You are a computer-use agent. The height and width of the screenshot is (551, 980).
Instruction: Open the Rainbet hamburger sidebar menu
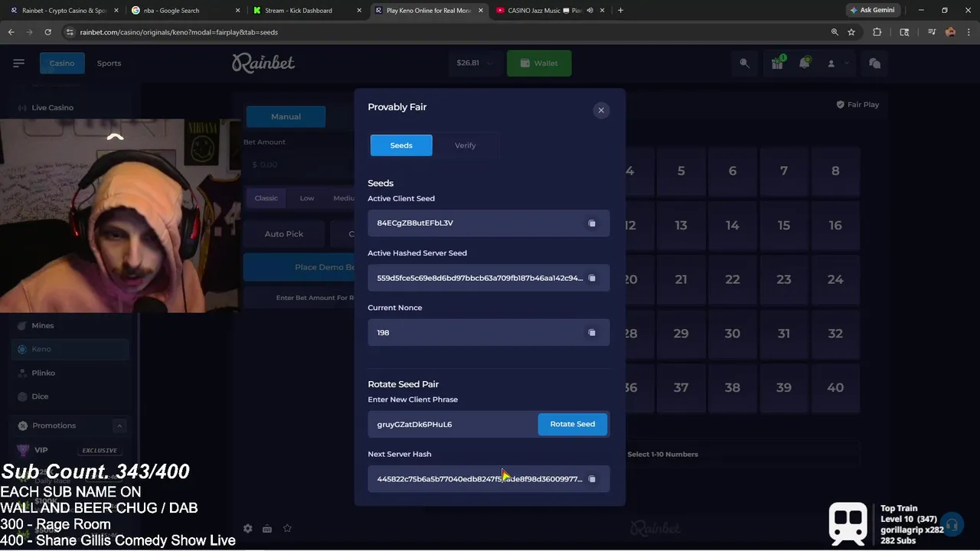pos(18,63)
